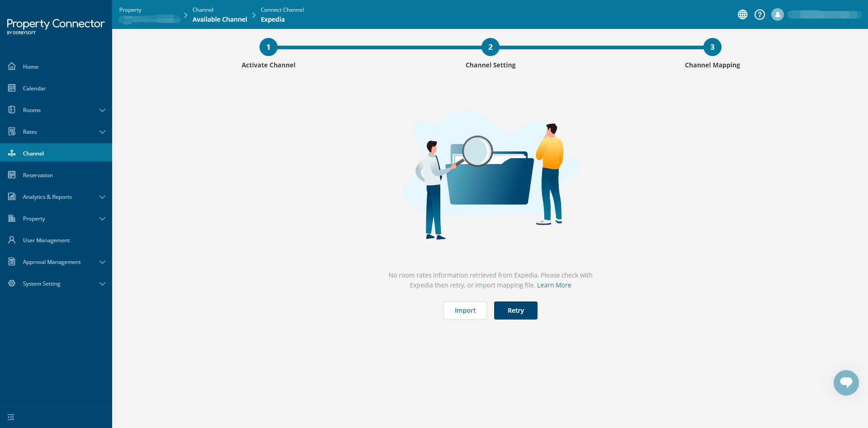The width and height of the screenshot is (868, 428).
Task: Go to Available Channel breadcrumb
Action: point(220,19)
